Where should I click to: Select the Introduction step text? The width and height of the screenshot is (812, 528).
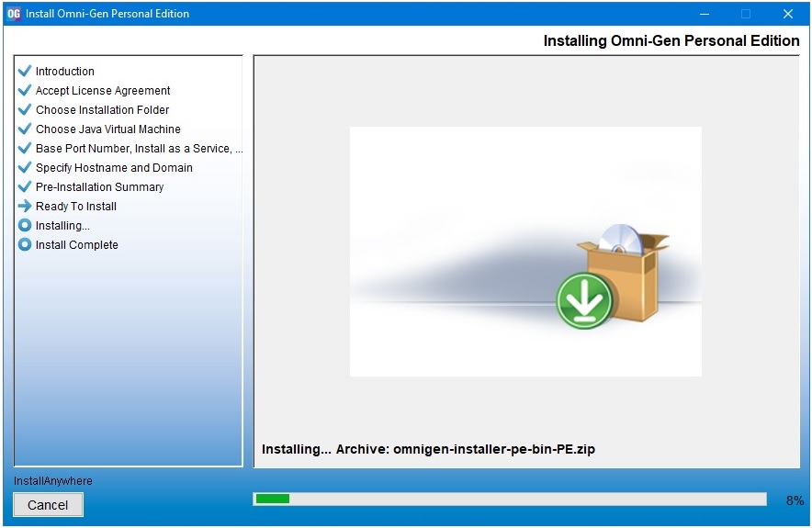tap(64, 72)
